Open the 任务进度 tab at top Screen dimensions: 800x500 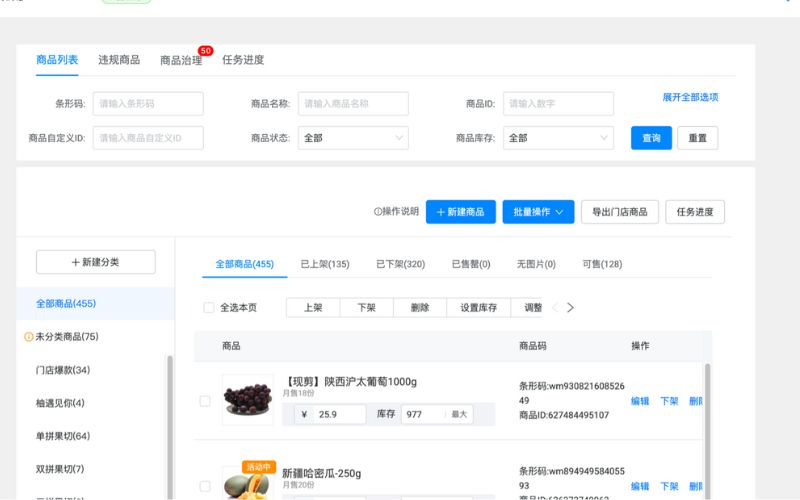click(x=243, y=60)
